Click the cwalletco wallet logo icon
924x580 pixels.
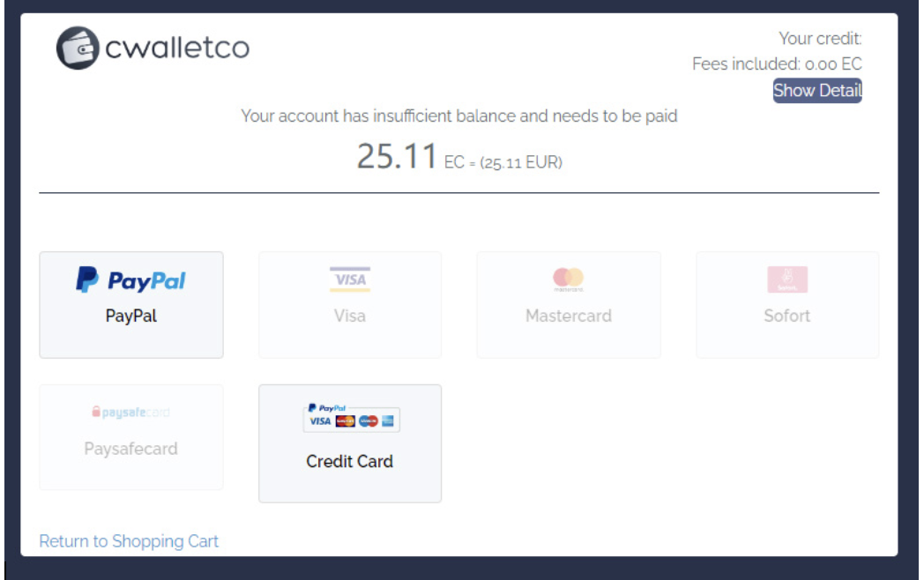78,48
